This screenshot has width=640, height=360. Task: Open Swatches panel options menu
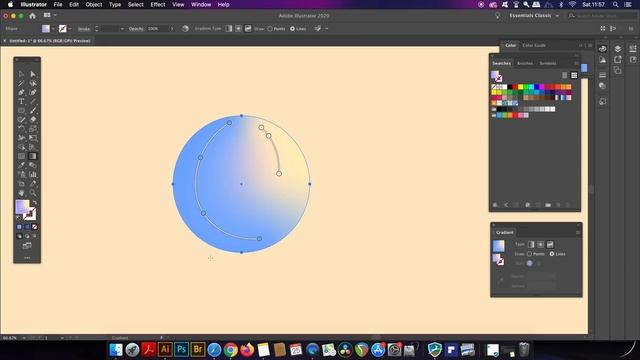coord(576,63)
